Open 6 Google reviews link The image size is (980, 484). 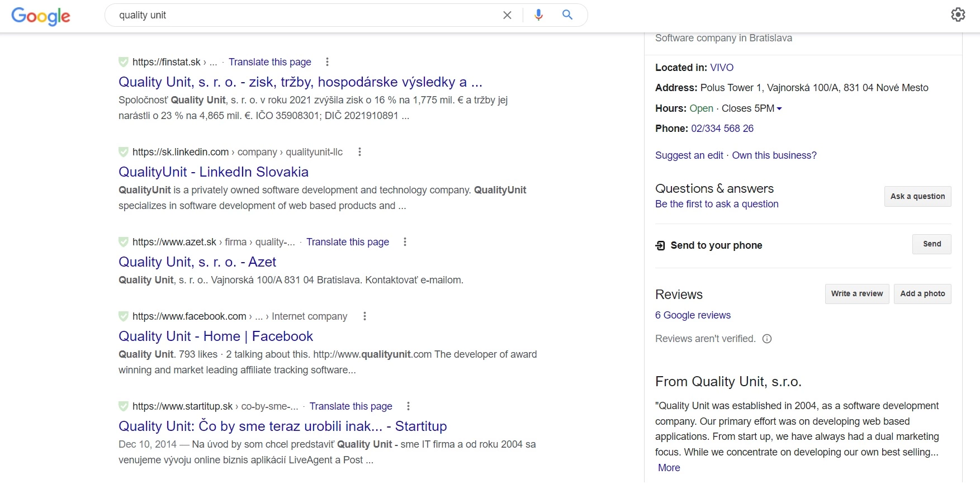pyautogui.click(x=693, y=315)
